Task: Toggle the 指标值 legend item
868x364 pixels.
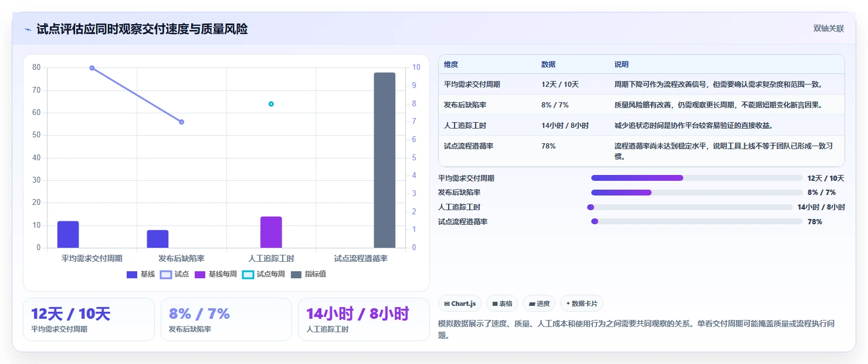Action: click(308, 274)
